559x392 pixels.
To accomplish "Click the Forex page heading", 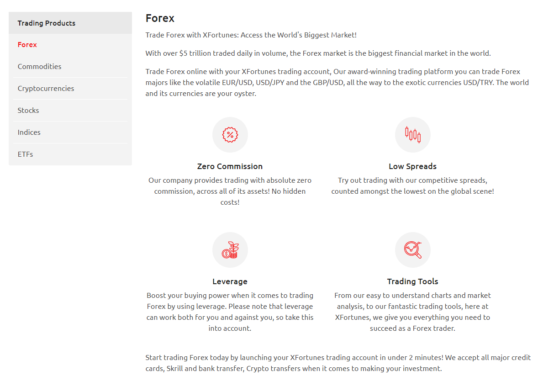I will coord(160,18).
